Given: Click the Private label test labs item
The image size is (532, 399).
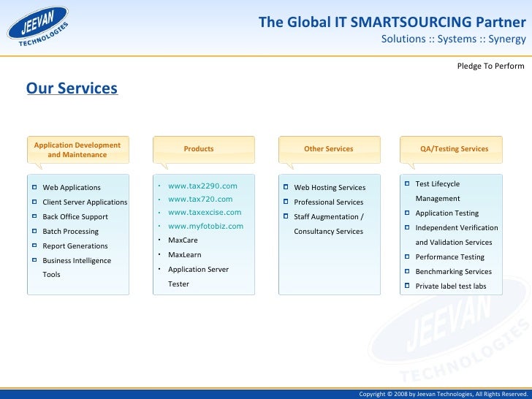Looking at the screenshot, I should pos(451,286).
